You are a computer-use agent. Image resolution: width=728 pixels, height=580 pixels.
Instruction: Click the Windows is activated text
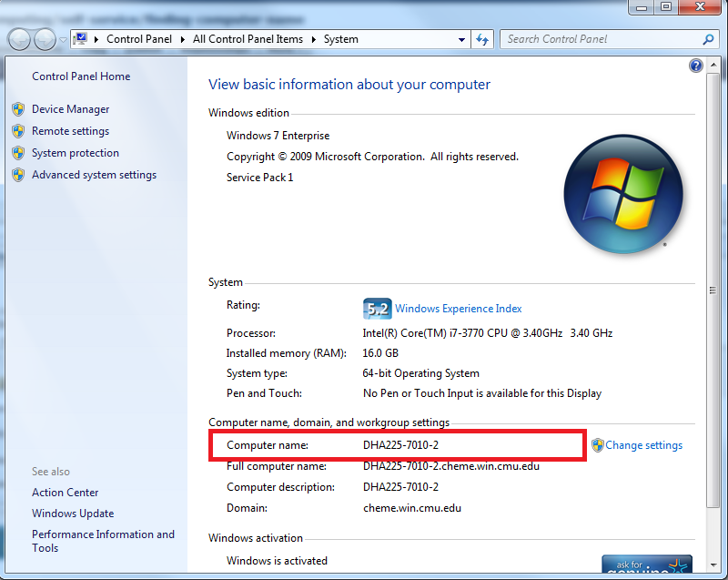[x=277, y=561]
